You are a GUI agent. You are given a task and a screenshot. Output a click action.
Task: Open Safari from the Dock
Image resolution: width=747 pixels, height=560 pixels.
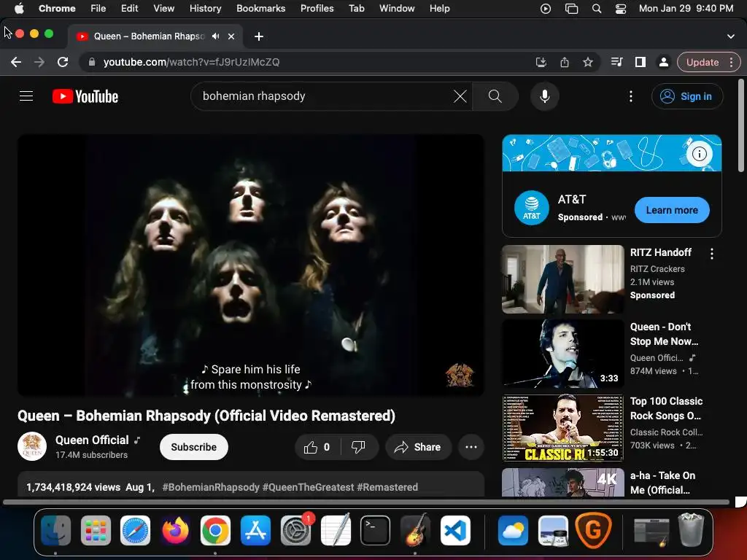coord(135,530)
